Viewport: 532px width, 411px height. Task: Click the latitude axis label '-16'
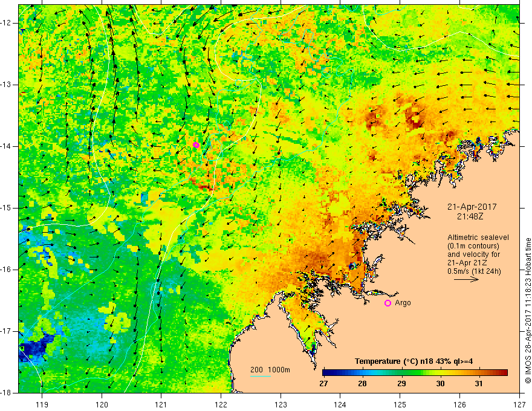click(7, 270)
